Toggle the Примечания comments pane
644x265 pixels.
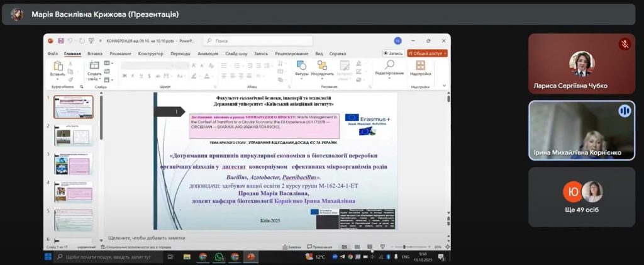(319, 247)
